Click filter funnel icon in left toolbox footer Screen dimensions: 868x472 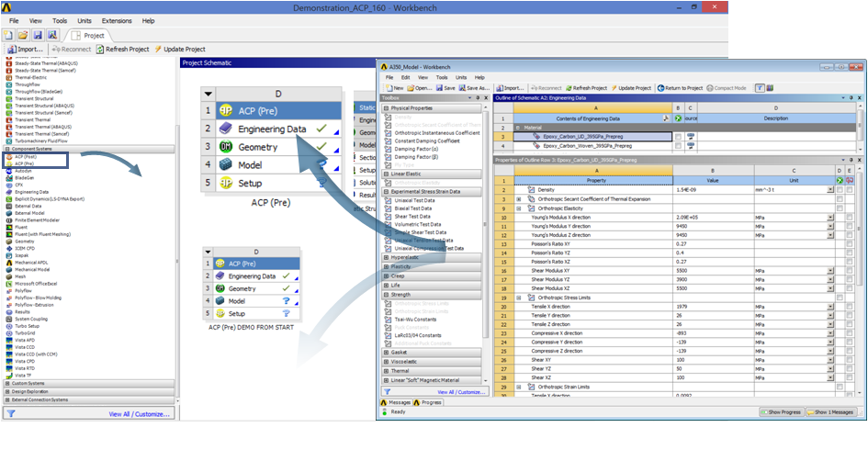[11, 413]
